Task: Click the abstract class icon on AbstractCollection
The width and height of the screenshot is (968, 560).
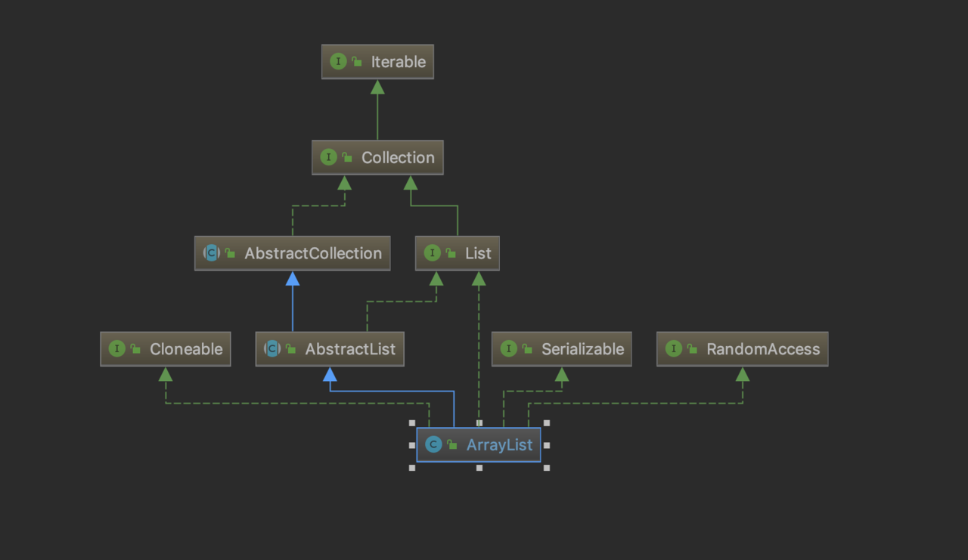Action: [212, 253]
